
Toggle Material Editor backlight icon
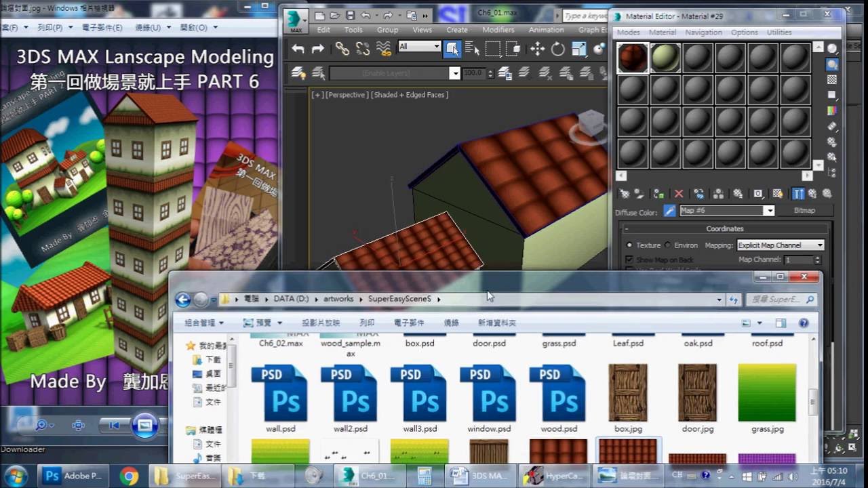tap(832, 65)
